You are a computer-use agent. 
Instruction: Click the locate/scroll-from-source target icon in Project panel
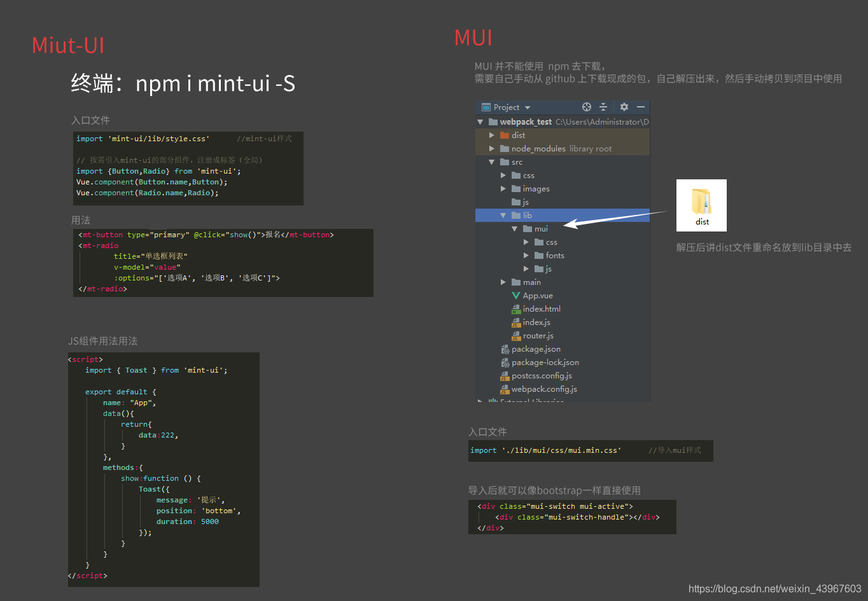click(587, 107)
